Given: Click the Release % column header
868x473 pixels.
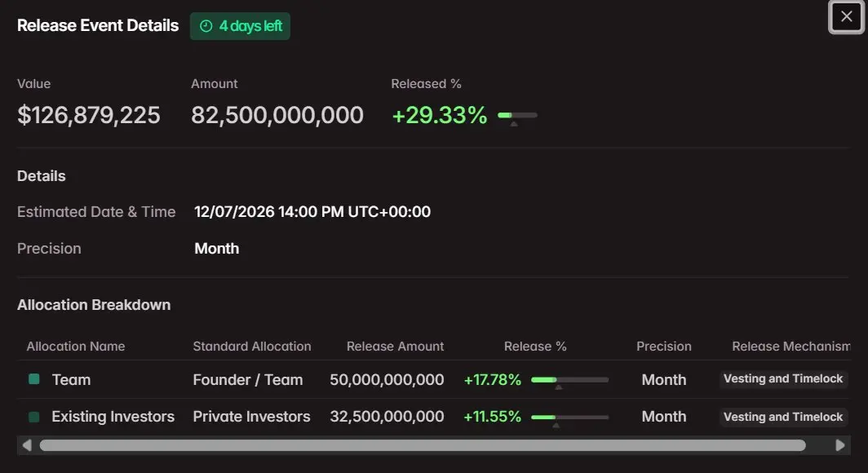Looking at the screenshot, I should click(x=535, y=347).
